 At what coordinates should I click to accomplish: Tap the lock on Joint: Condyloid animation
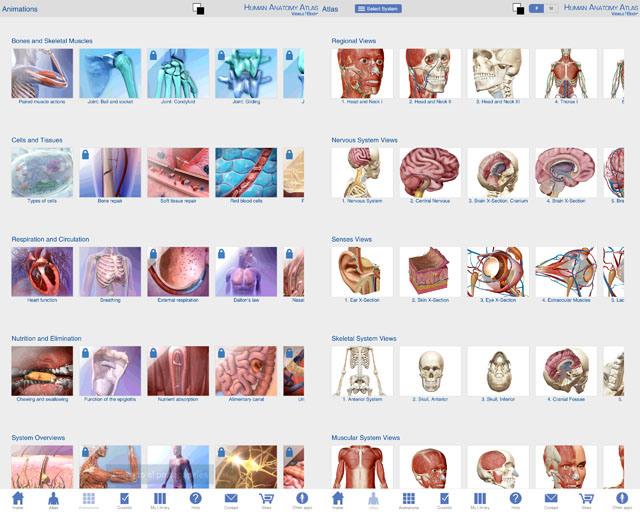pos(153,55)
